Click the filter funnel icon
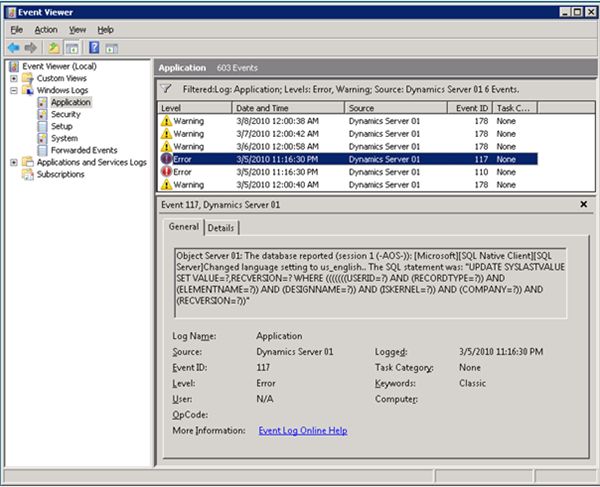Image resolution: width=600 pixels, height=487 pixels. point(166,89)
